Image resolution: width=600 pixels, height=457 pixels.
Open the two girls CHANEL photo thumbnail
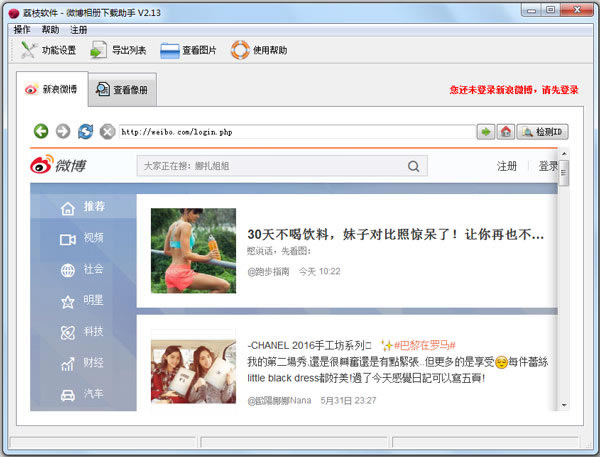click(193, 371)
